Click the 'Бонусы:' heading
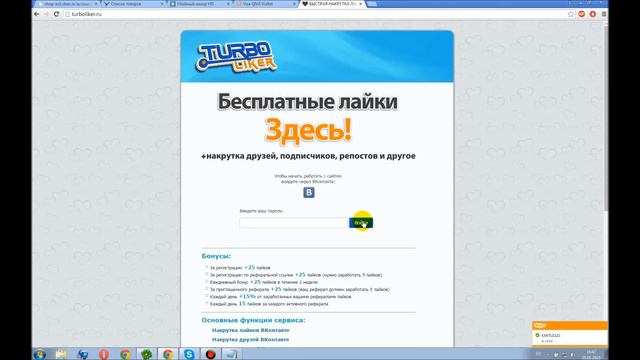The height and width of the screenshot is (360, 640). pos(216,256)
